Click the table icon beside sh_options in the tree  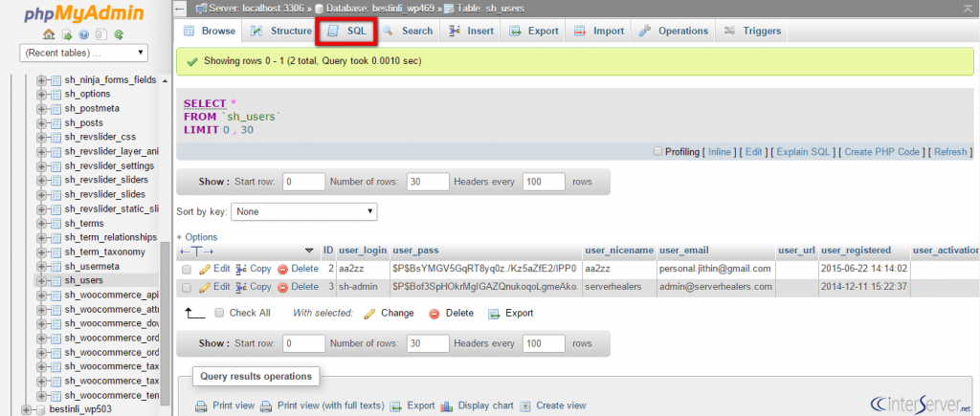coord(56,94)
